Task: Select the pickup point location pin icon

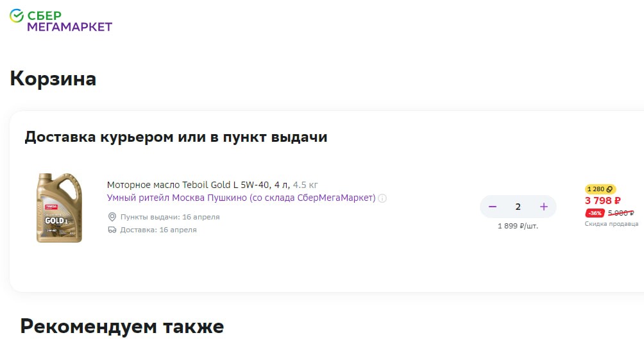Action: (112, 217)
